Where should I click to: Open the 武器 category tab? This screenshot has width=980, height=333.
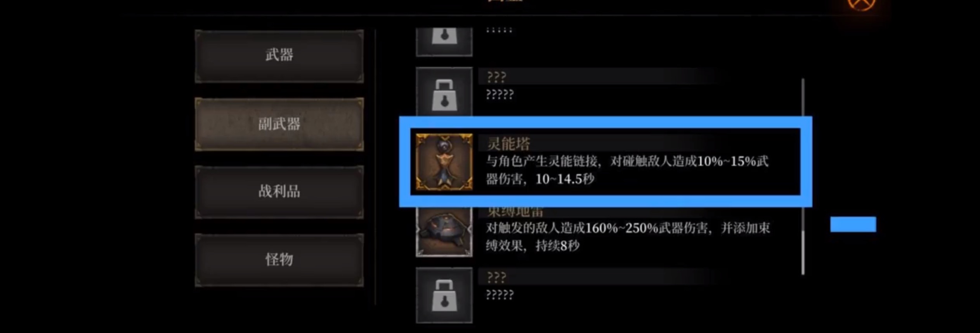(x=279, y=56)
